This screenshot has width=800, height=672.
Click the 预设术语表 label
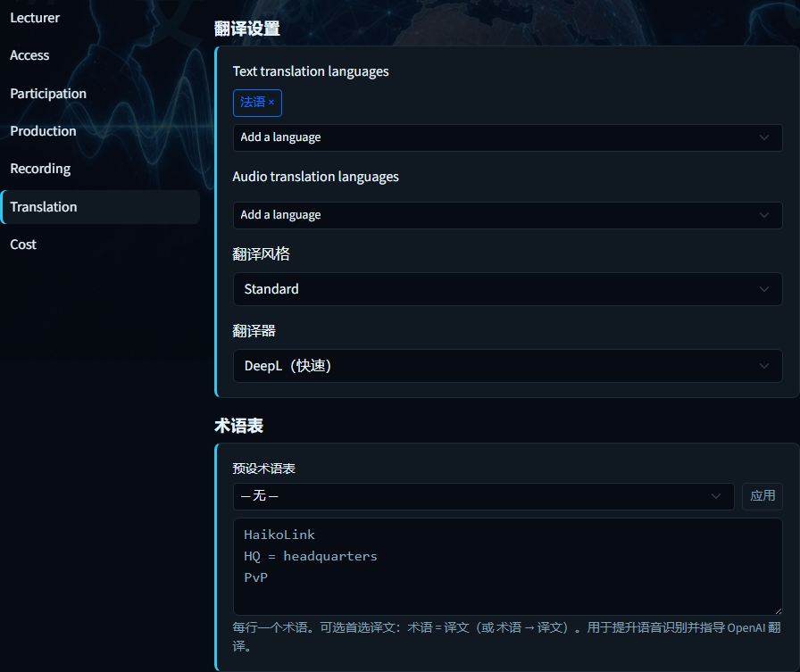pos(263,469)
